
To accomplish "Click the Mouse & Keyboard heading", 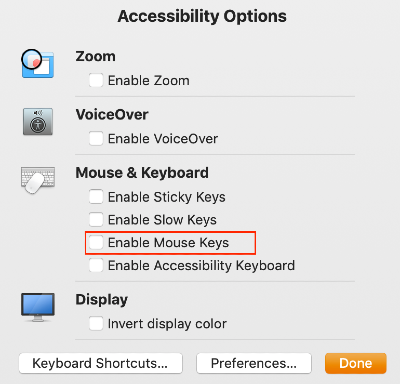I will 142,173.
